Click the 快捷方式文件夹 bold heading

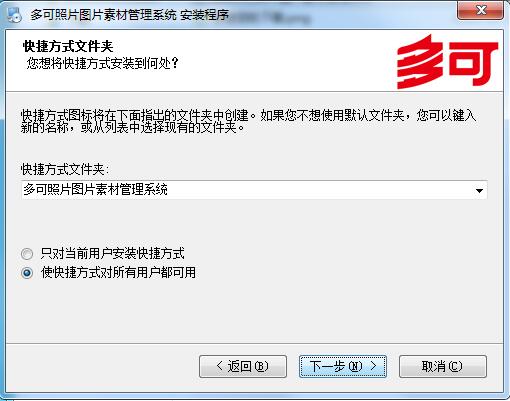tap(68, 46)
